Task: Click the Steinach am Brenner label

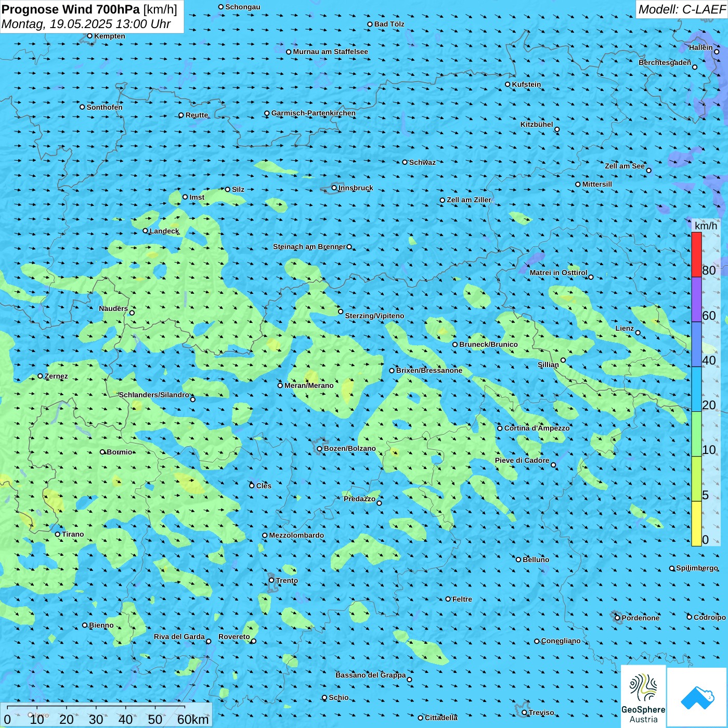Action: point(309,246)
